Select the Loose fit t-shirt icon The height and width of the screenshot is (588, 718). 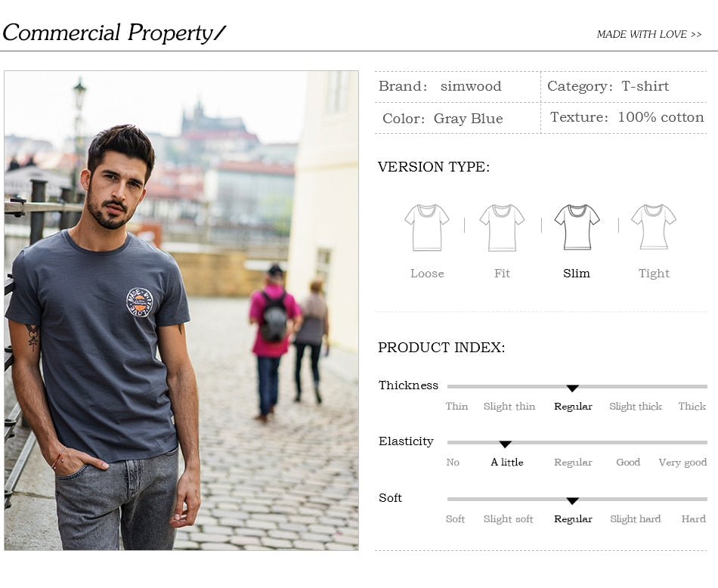427,227
